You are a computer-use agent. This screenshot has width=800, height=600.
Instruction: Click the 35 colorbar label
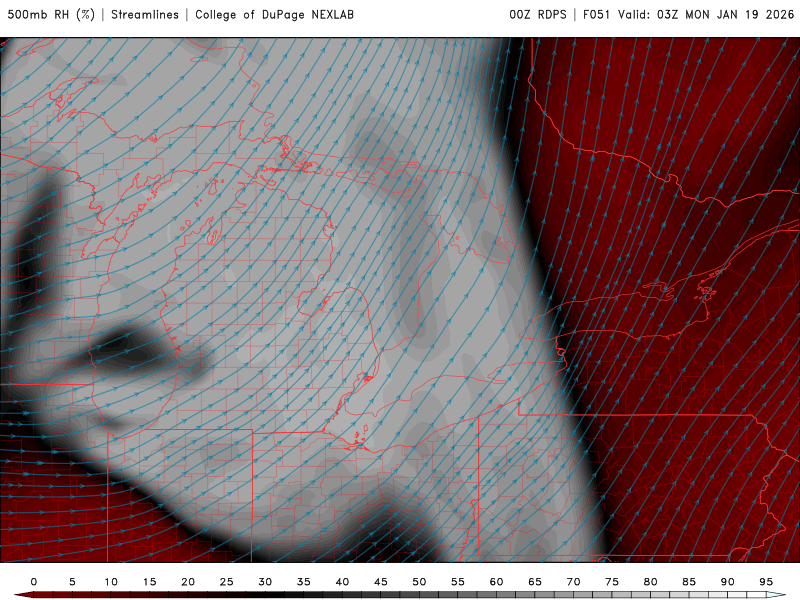click(x=304, y=582)
